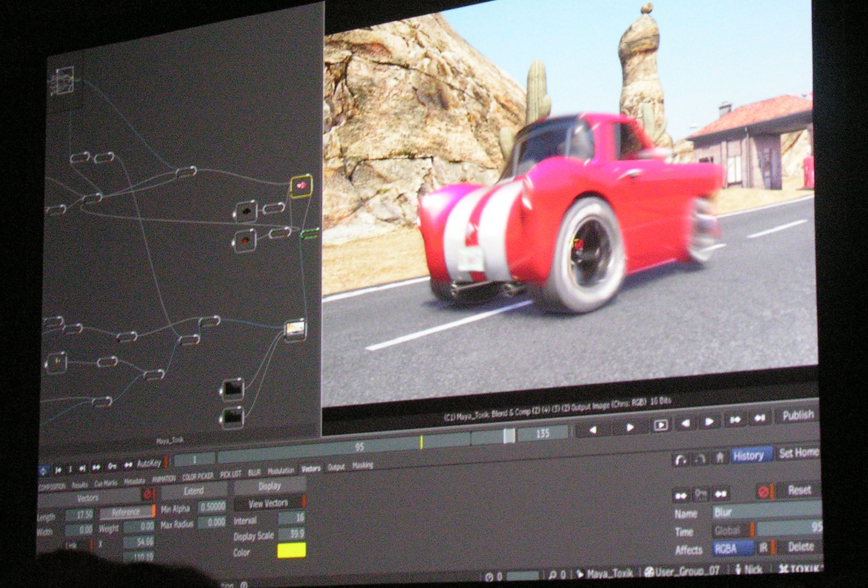The image size is (868, 588).
Task: Click the redo curved arrow icon
Action: (x=700, y=458)
